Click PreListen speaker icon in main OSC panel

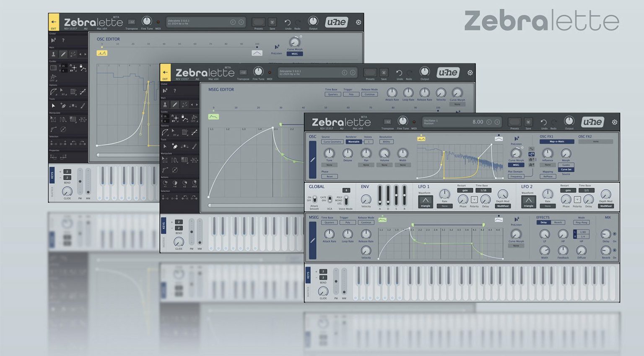point(516,139)
